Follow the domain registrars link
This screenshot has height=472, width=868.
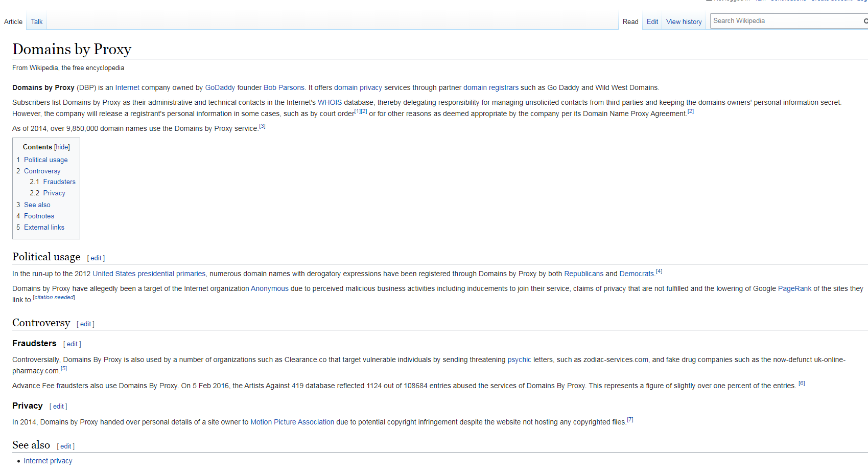coord(491,88)
